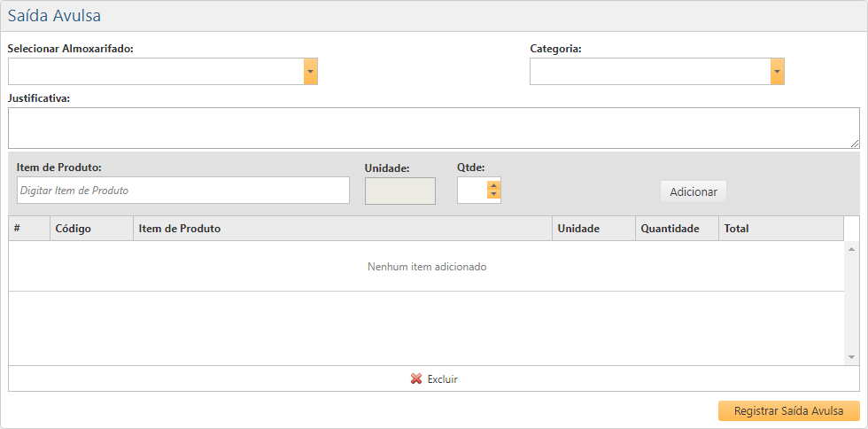The height and width of the screenshot is (429, 868).
Task: Increase quantity with Qtde up arrow
Action: point(494,185)
